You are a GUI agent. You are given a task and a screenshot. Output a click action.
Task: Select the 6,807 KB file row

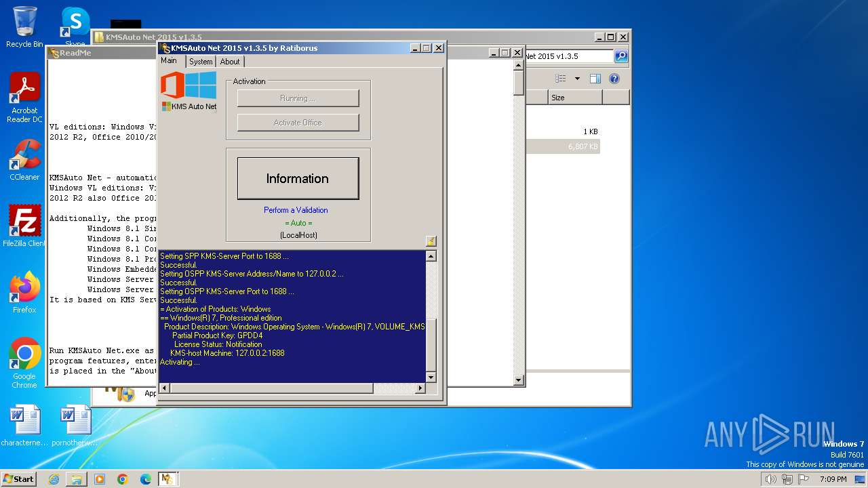(563, 146)
